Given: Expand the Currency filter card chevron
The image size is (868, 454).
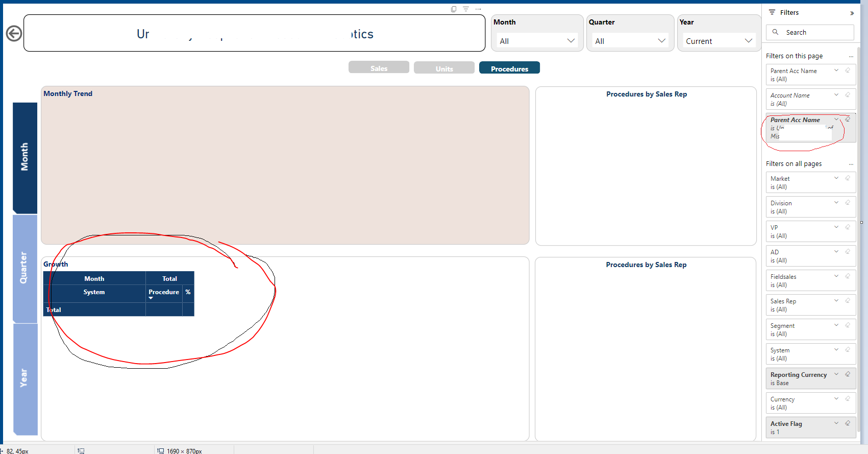Looking at the screenshot, I should (x=836, y=399).
